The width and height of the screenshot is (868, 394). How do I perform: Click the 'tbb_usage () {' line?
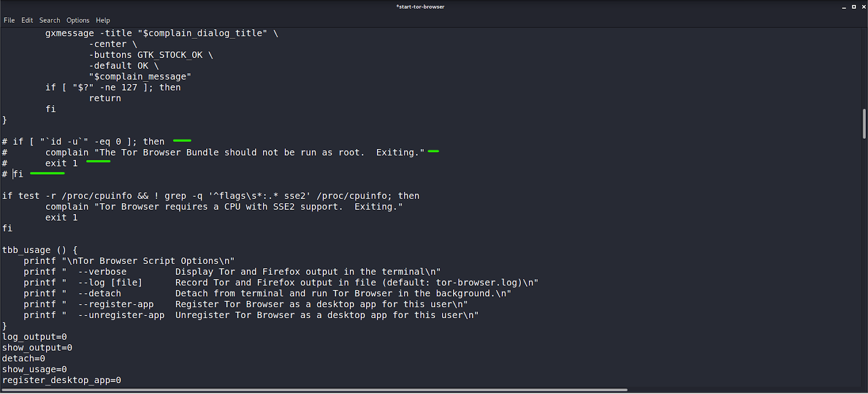[40, 250]
